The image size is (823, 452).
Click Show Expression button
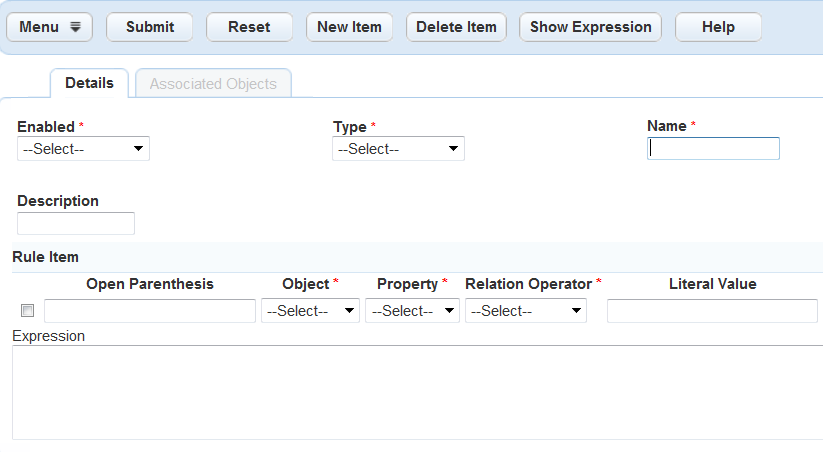590,27
